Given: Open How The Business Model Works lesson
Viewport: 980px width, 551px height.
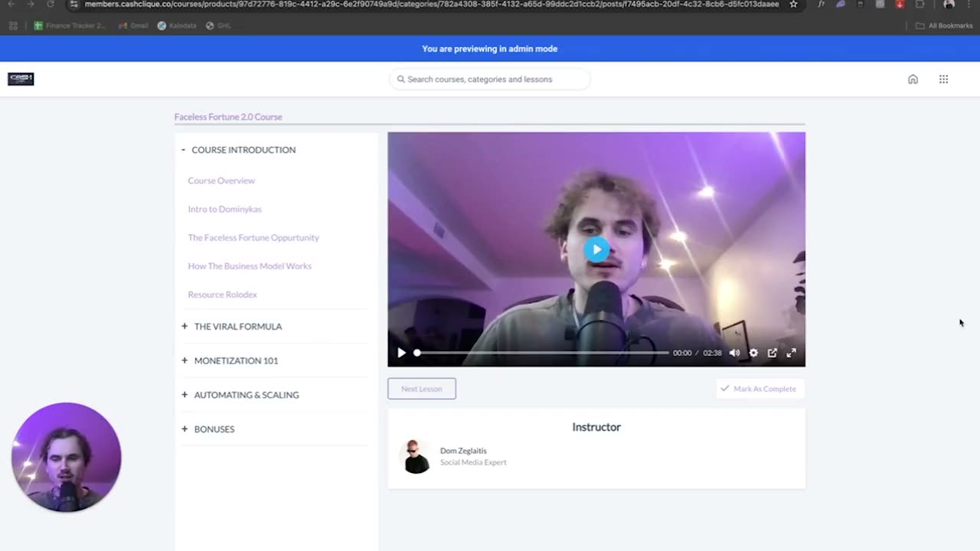Looking at the screenshot, I should 250,266.
